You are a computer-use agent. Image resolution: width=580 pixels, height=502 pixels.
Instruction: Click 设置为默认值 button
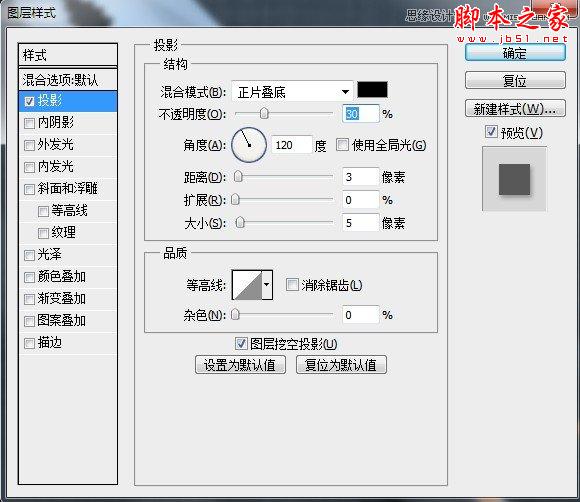240,365
